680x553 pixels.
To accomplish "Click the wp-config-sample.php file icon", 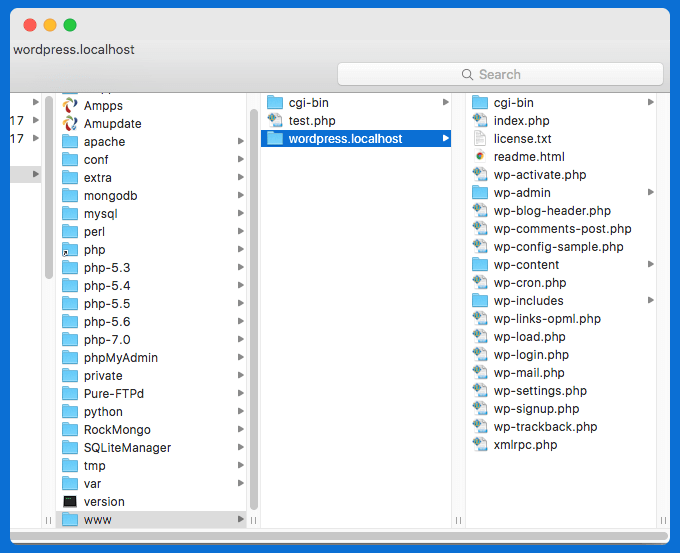I will 480,246.
